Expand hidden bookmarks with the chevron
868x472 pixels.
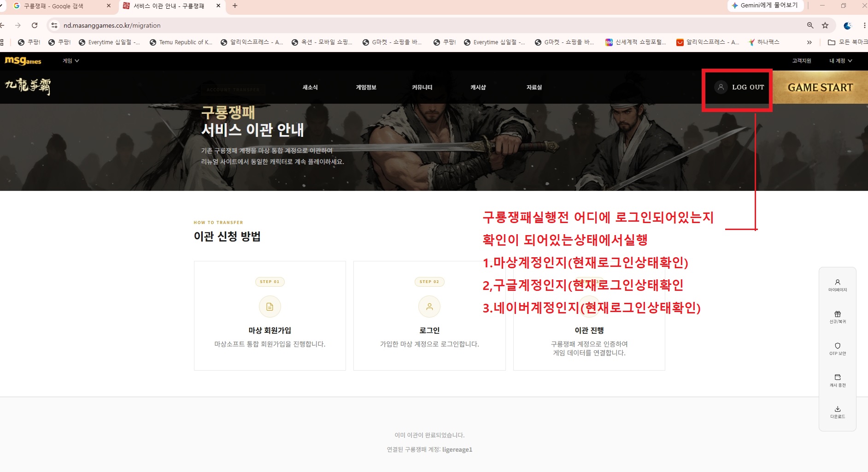click(x=809, y=42)
